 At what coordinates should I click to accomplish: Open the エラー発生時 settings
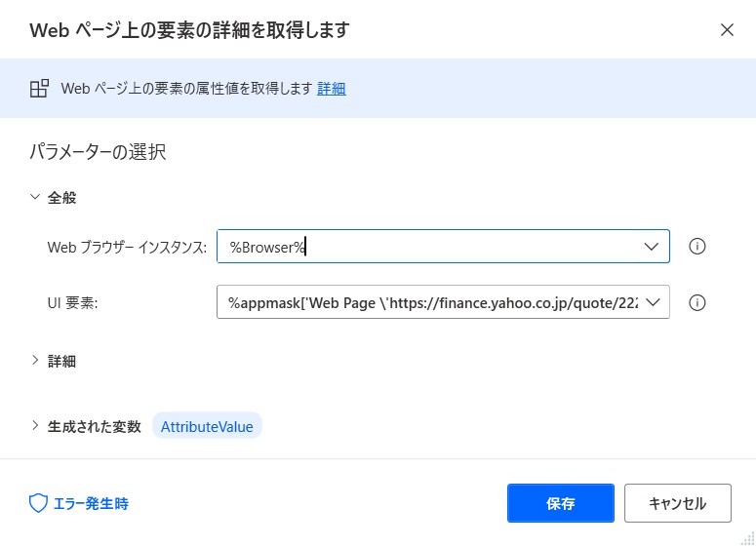79,504
